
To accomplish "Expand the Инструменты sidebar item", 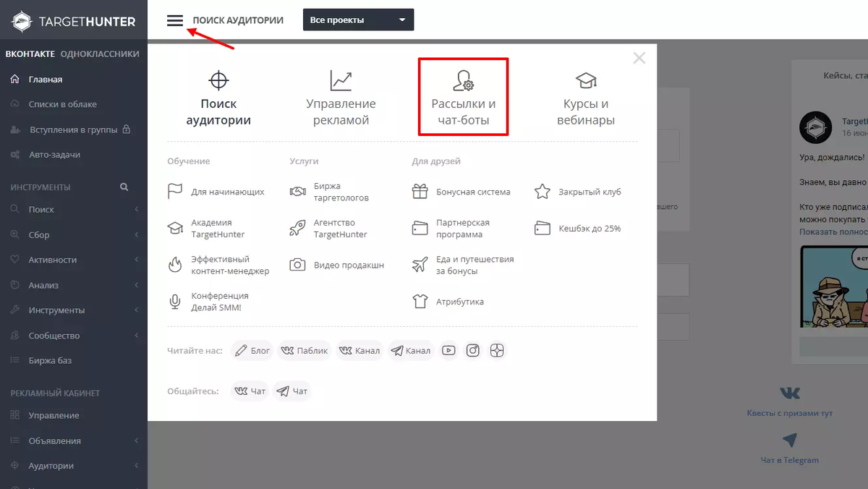I will 74,310.
